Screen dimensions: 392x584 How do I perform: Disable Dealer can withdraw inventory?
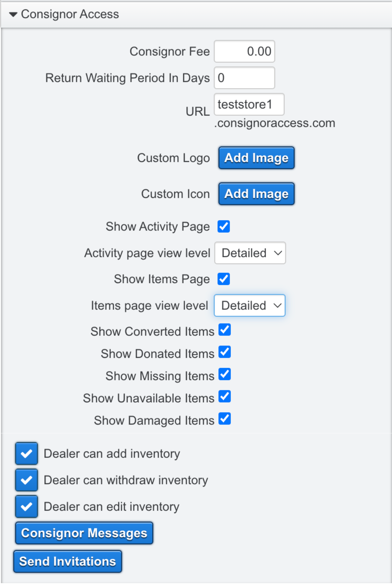[x=27, y=480]
